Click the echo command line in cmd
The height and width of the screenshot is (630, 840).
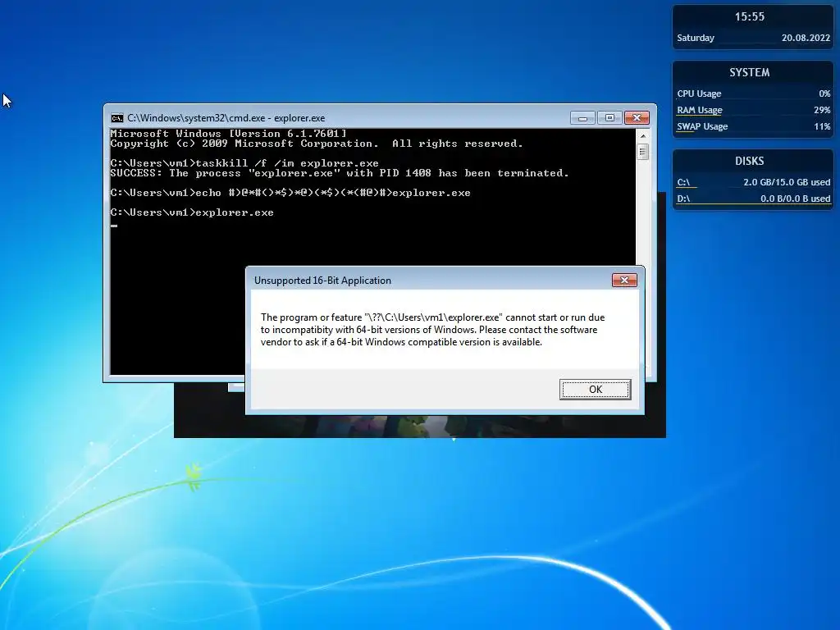[290, 193]
